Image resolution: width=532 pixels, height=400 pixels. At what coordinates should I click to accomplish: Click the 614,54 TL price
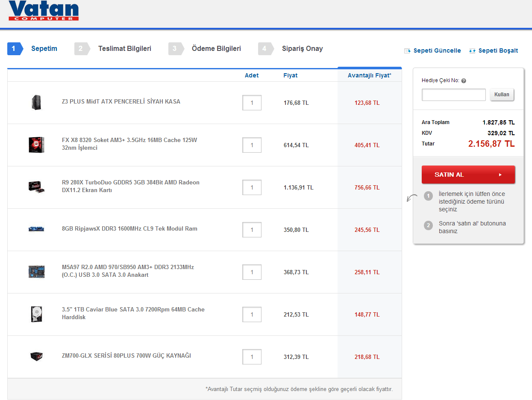click(x=296, y=145)
